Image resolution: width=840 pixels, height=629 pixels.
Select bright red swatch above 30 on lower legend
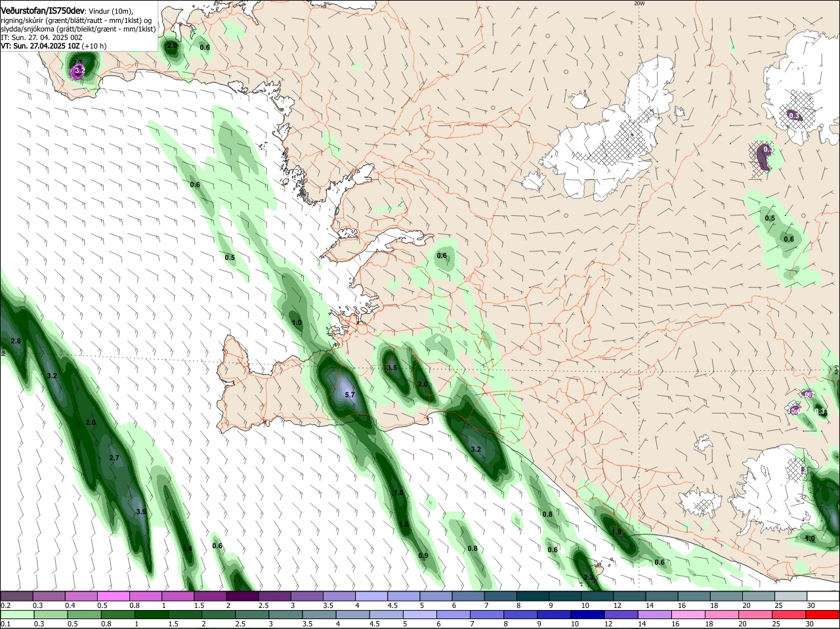823,615
